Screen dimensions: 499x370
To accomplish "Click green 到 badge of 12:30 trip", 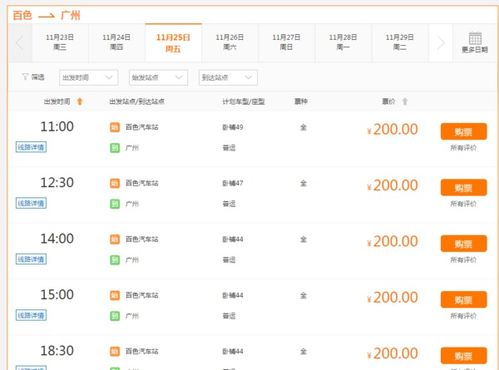I will click(x=115, y=204).
